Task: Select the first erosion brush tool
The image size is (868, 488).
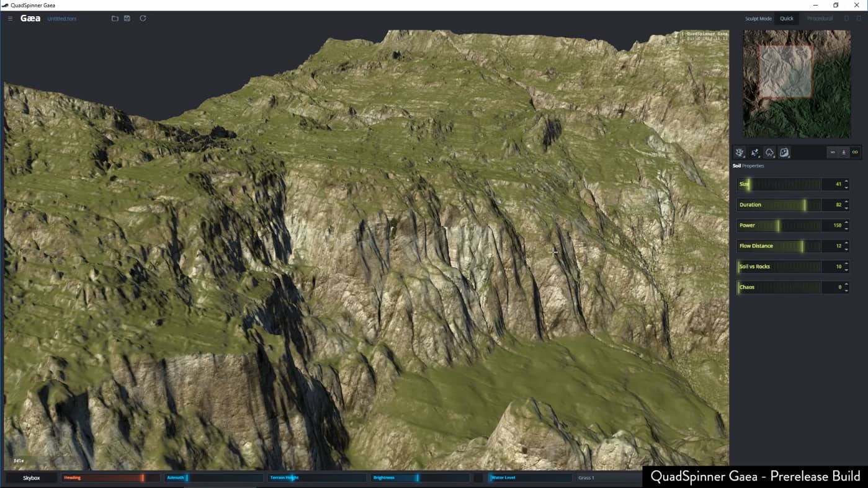Action: tap(740, 153)
